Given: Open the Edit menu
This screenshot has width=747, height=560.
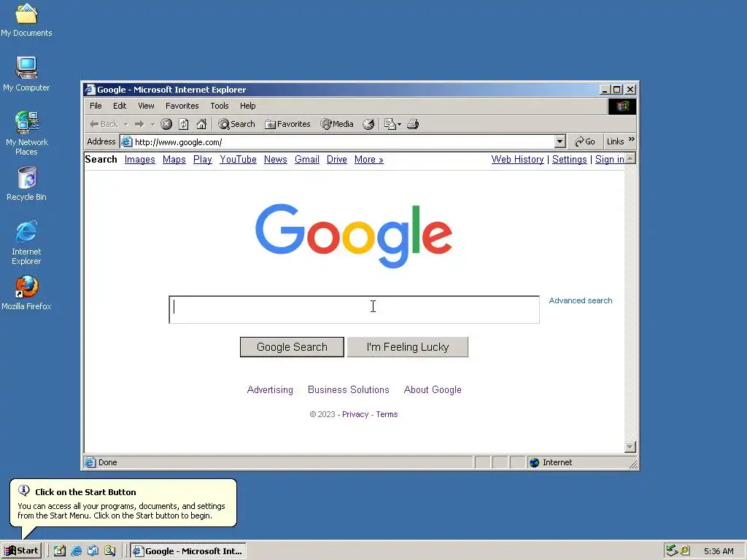Looking at the screenshot, I should click(120, 106).
